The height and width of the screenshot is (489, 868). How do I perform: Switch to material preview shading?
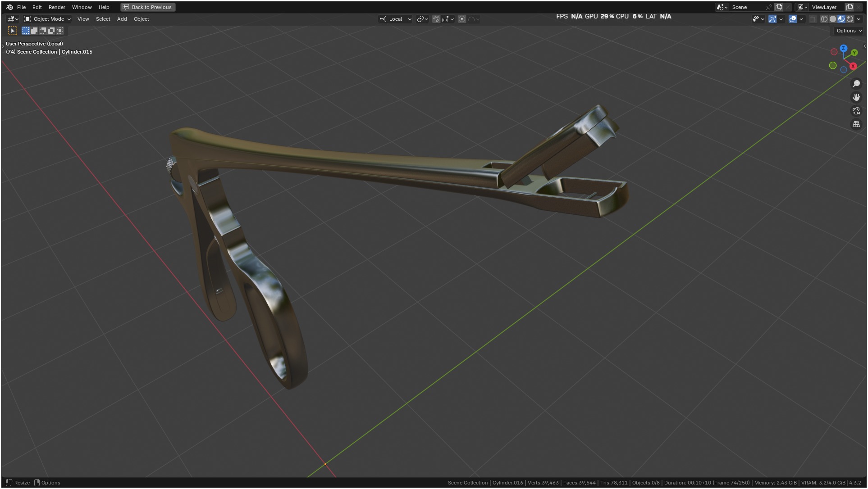[x=841, y=19]
